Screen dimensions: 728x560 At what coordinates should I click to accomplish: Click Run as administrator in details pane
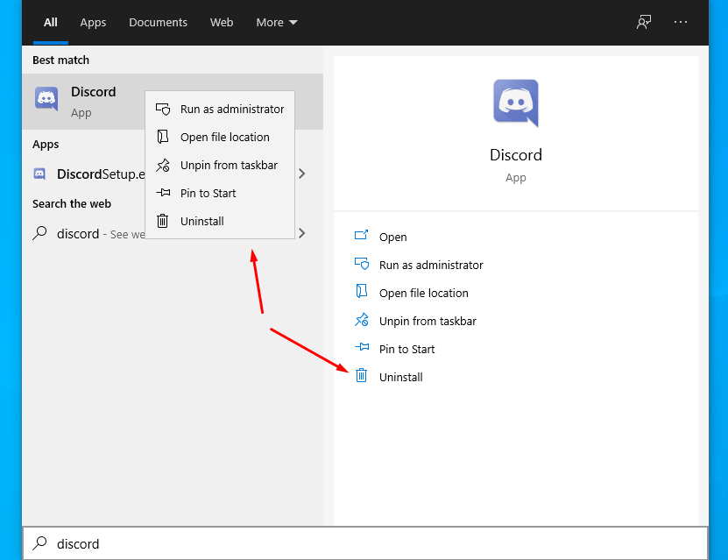pos(431,266)
